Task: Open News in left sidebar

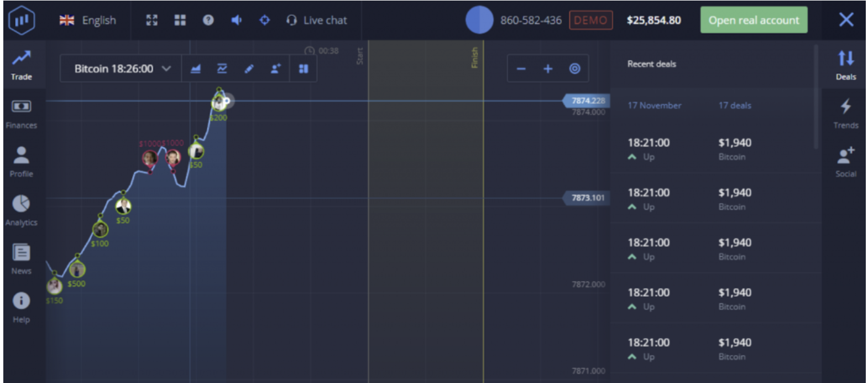Action: click(x=22, y=259)
